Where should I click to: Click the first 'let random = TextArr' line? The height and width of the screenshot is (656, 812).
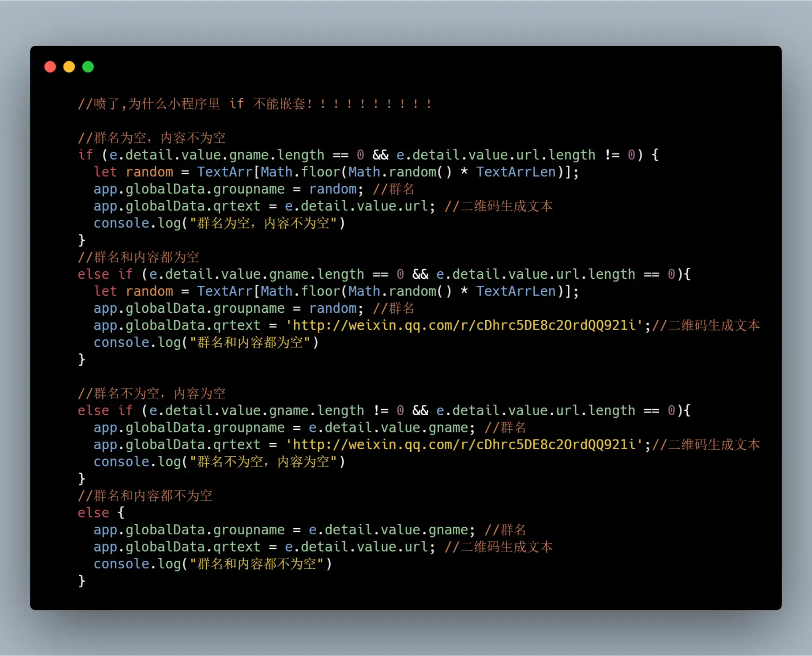[x=336, y=172]
